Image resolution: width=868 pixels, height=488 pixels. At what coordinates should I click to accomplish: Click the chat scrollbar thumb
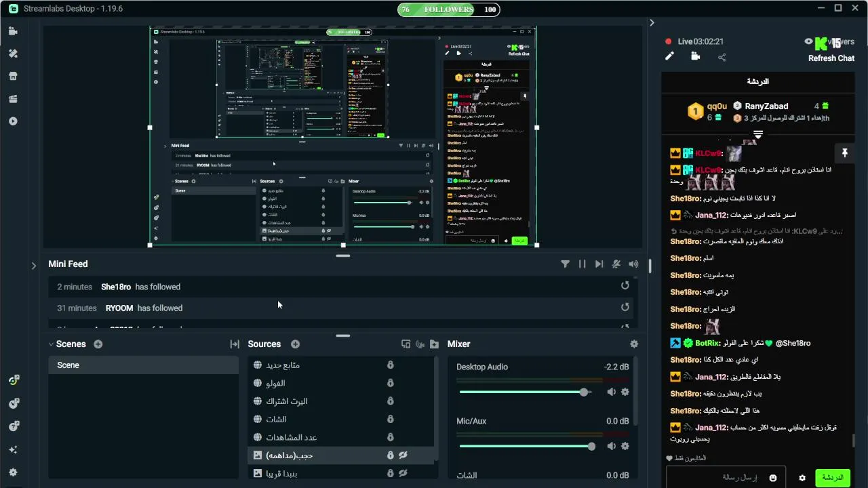coord(853,441)
